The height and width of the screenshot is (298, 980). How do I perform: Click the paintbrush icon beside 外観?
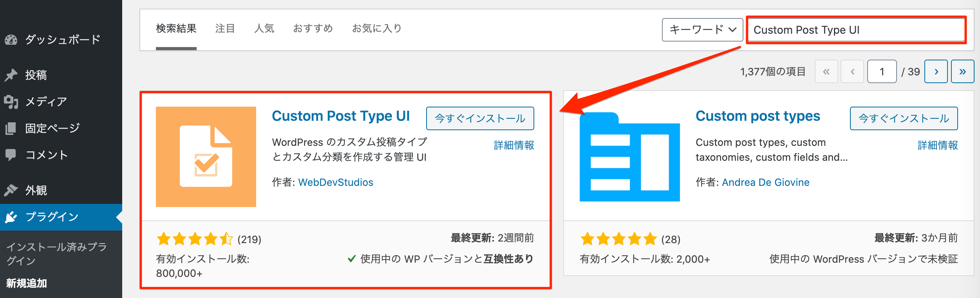click(x=11, y=190)
